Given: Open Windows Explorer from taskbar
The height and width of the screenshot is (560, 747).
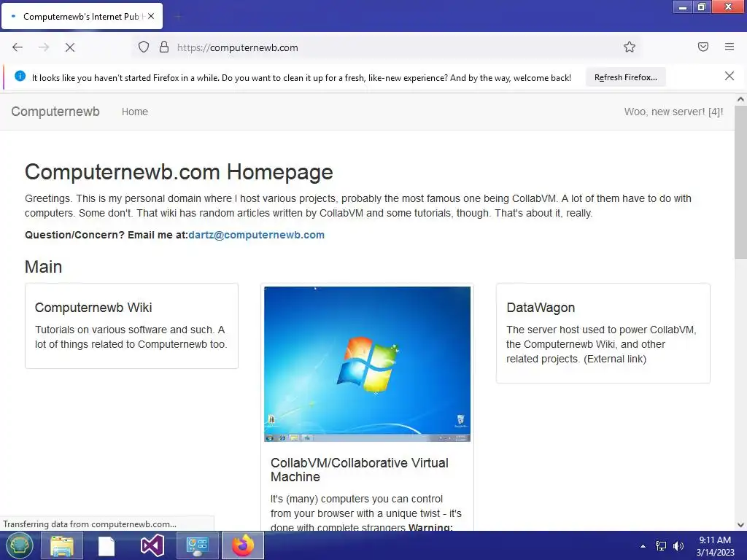Looking at the screenshot, I should point(62,545).
